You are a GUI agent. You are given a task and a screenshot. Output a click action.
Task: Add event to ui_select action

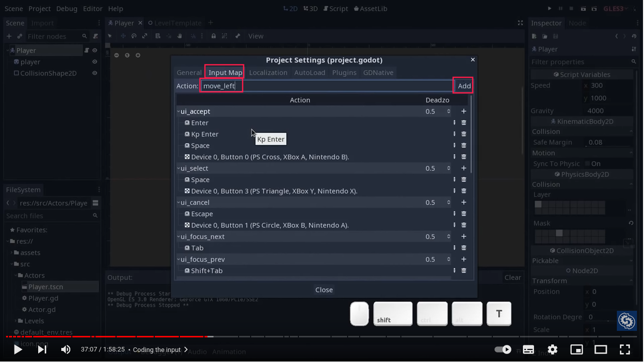464,168
